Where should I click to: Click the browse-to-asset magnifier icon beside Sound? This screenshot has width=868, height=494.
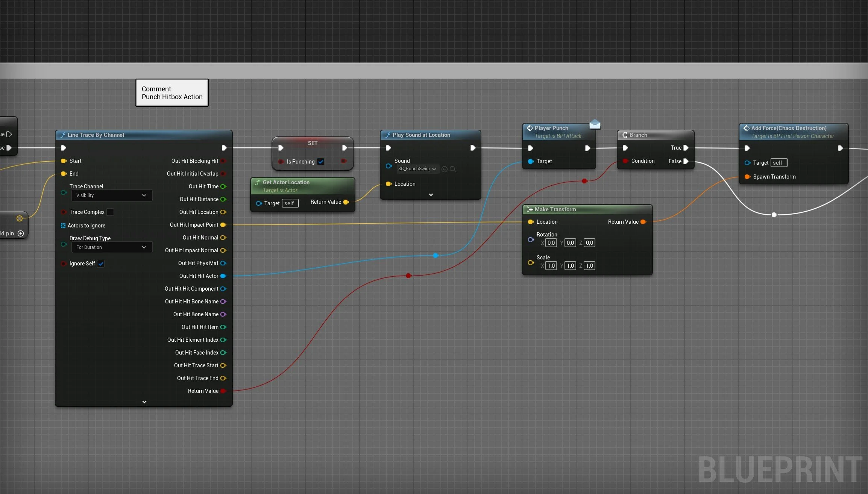[x=453, y=169]
